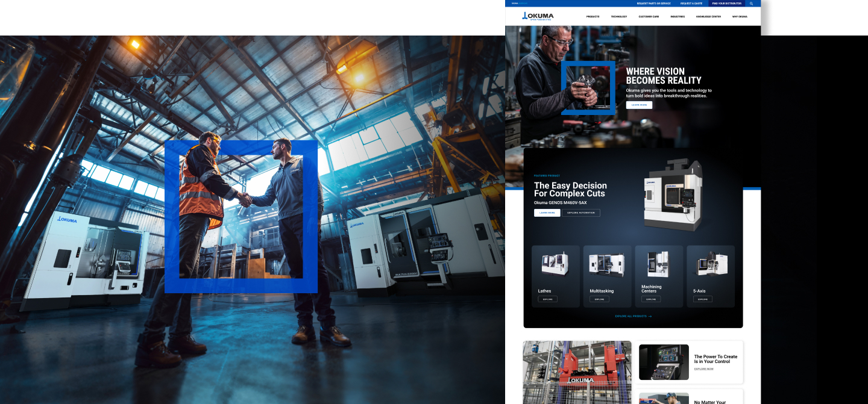868x404 pixels.
Task: Click the 'Where Vision Becomes Reality' headline
Action: [x=664, y=76]
